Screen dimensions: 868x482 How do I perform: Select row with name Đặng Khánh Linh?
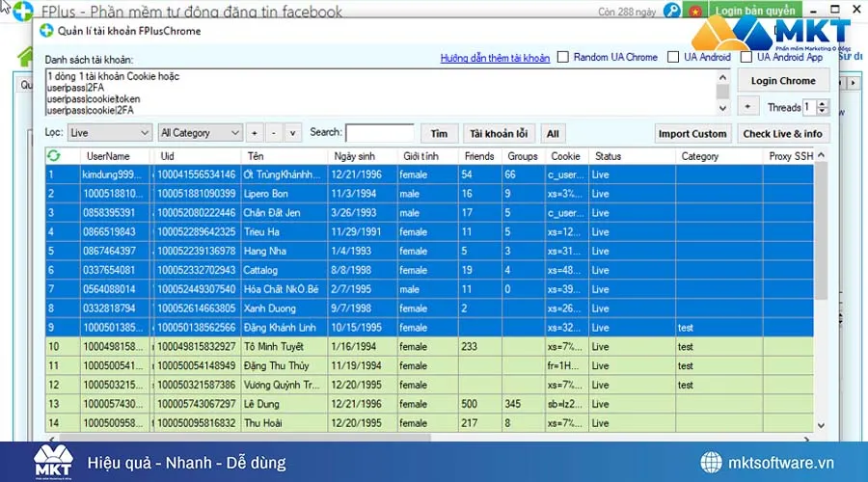[429, 327]
